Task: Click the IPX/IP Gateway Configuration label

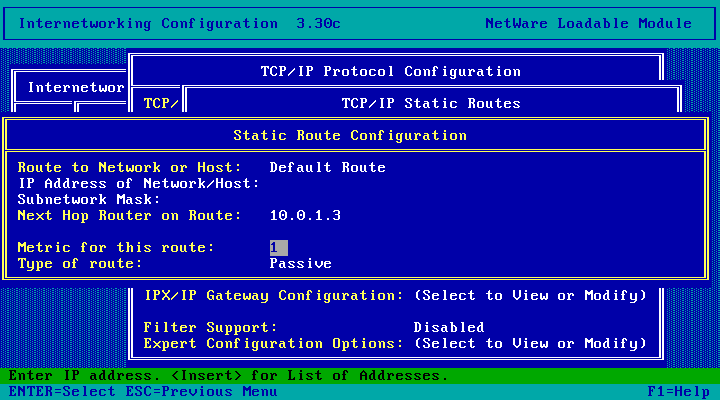Action: pos(274,295)
